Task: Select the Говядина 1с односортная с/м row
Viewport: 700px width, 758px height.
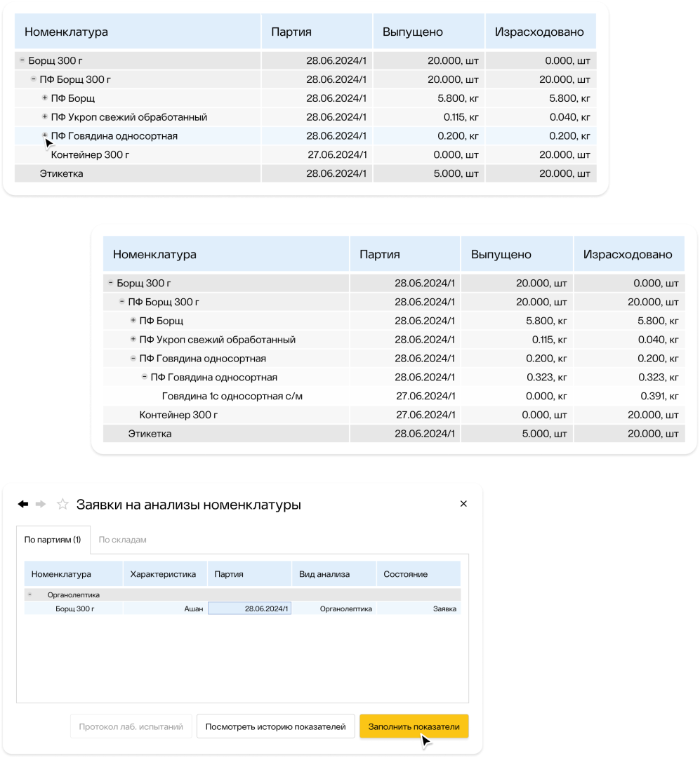Action: (x=394, y=396)
